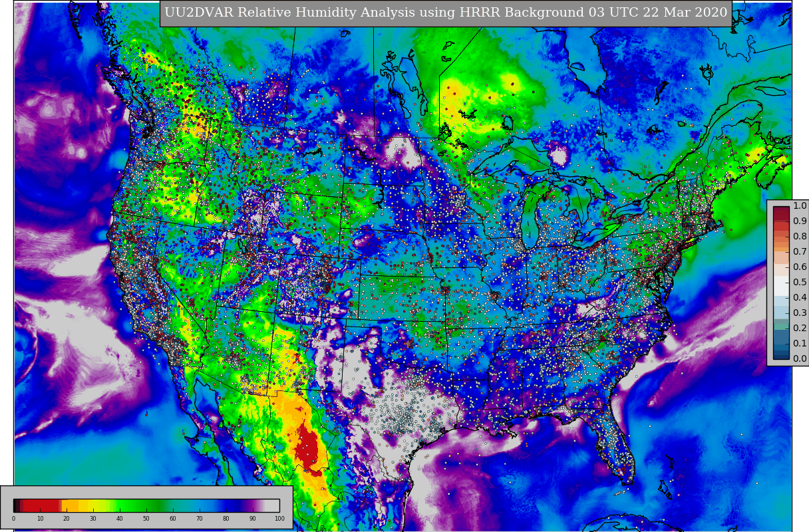809x532 pixels.
Task: Select the 0.0 label on the vertical colorbar
Action: pos(800,358)
